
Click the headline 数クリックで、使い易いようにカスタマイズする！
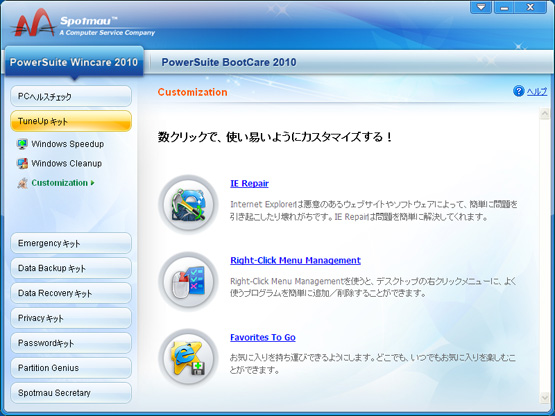[x=275, y=137]
